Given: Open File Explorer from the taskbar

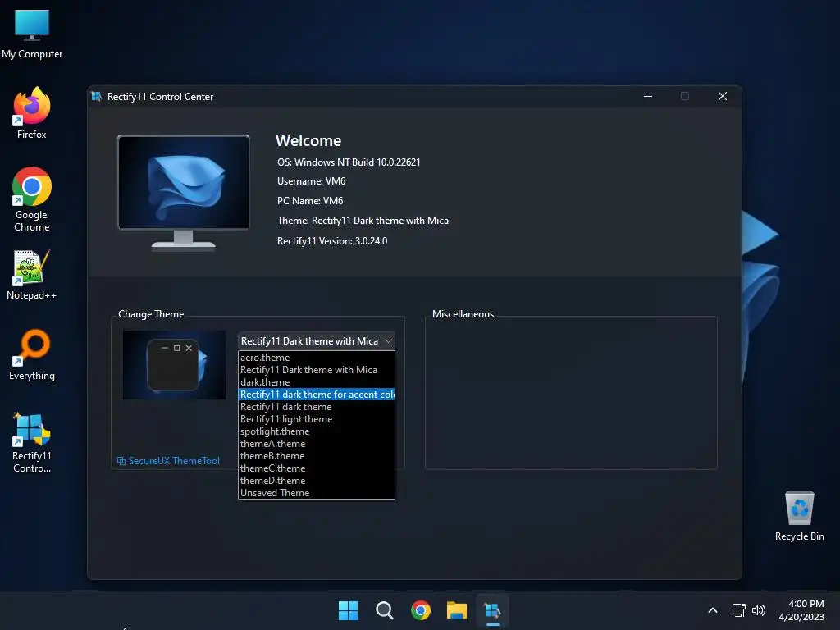Looking at the screenshot, I should (456, 610).
